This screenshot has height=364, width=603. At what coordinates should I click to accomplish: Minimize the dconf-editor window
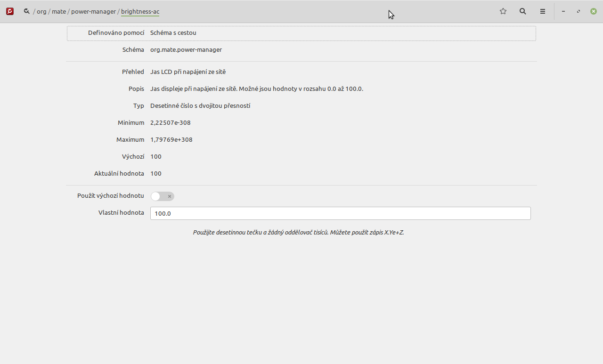563,11
